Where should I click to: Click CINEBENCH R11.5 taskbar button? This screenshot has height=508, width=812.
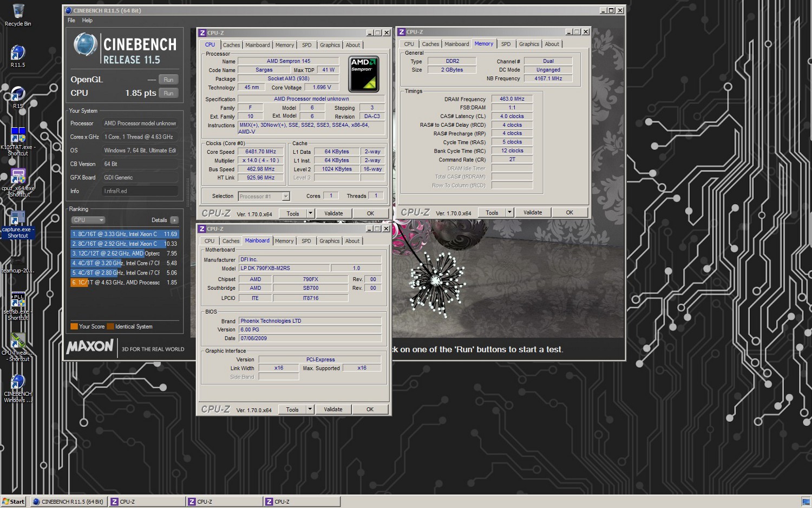point(68,502)
